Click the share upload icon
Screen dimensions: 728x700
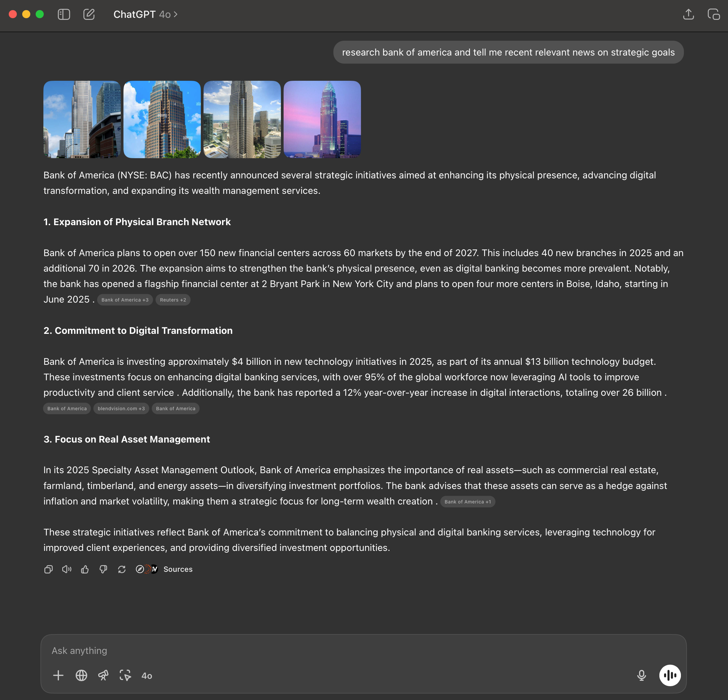click(x=688, y=14)
